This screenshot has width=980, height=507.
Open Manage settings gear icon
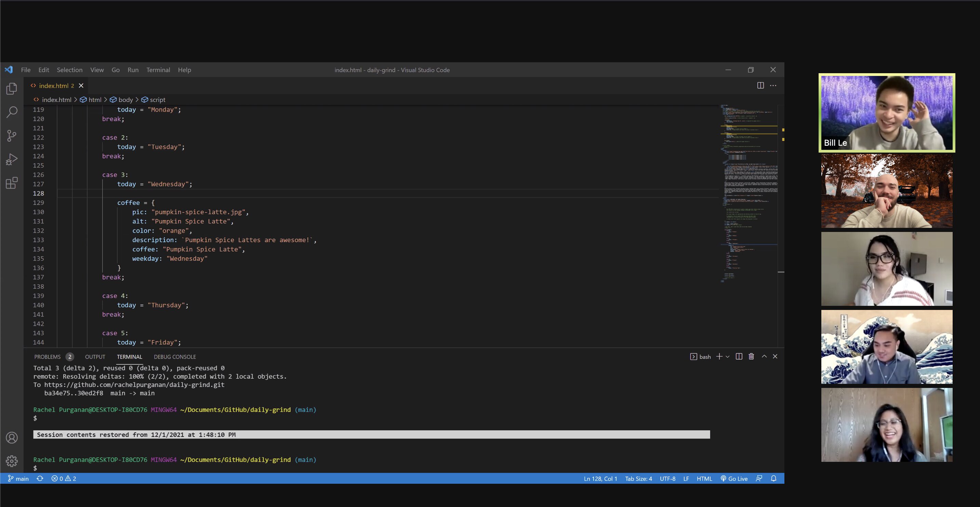pos(12,461)
